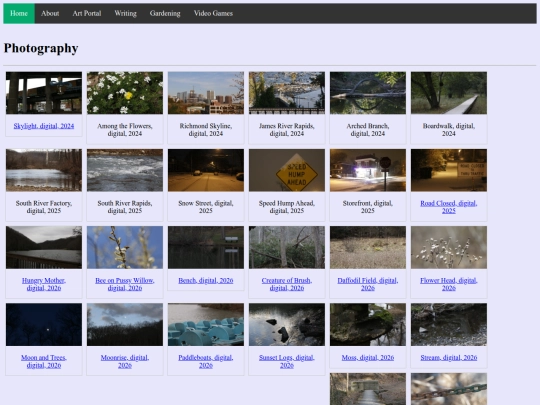Image resolution: width=540 pixels, height=405 pixels.
Task: Open the Boardwalk photo thumbnail
Action: point(449,93)
